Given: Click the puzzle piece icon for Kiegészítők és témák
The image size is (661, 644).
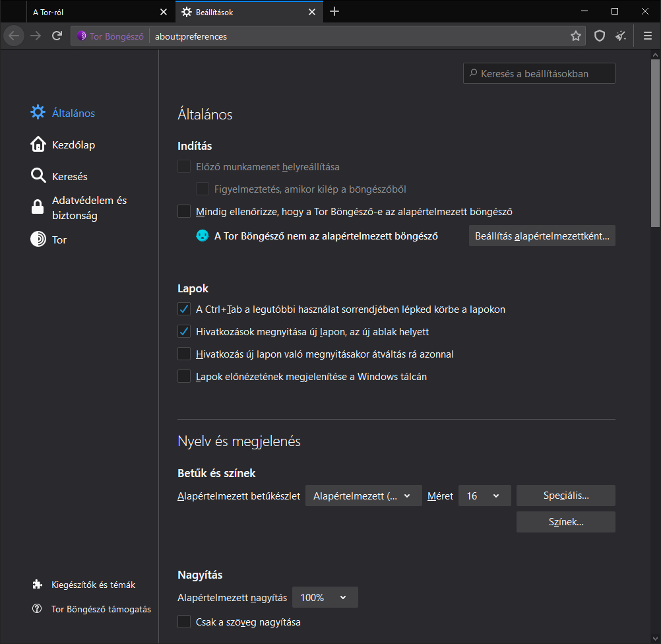Looking at the screenshot, I should click(x=37, y=585).
